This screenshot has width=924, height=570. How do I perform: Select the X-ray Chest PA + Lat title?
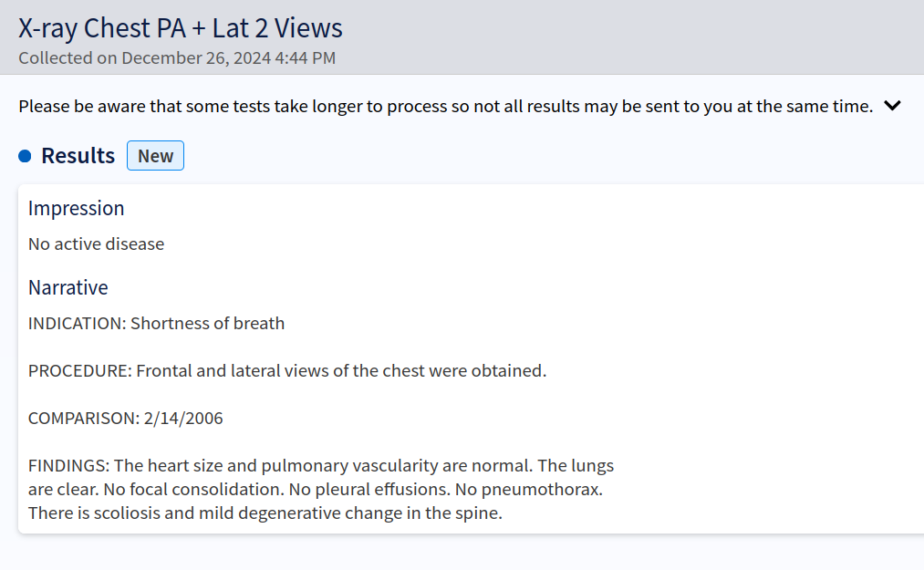[x=181, y=28]
